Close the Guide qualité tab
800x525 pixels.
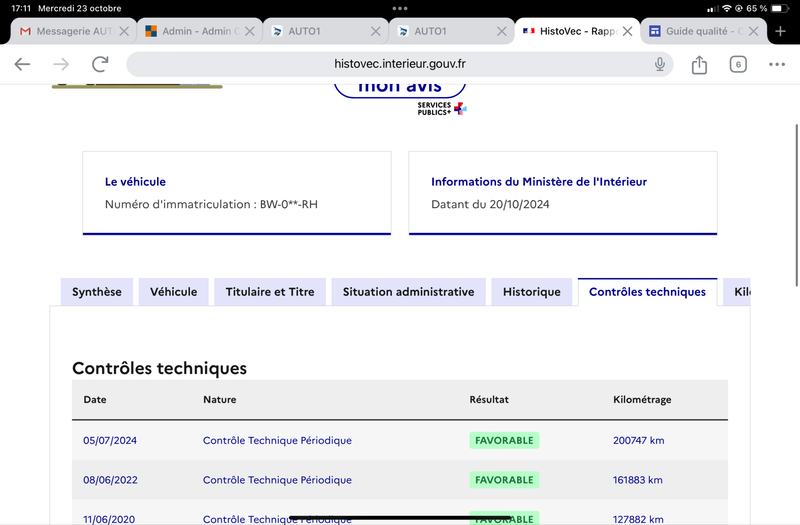(753, 31)
